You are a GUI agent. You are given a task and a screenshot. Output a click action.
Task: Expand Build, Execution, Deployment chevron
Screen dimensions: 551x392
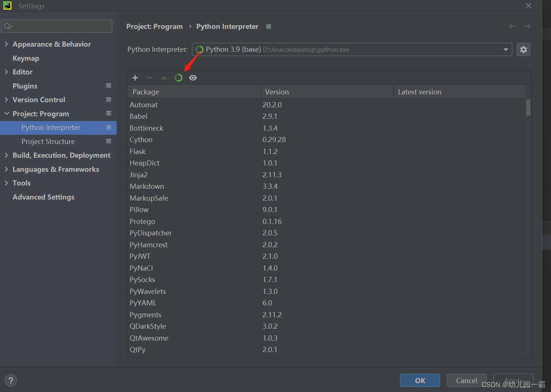[x=6, y=155]
